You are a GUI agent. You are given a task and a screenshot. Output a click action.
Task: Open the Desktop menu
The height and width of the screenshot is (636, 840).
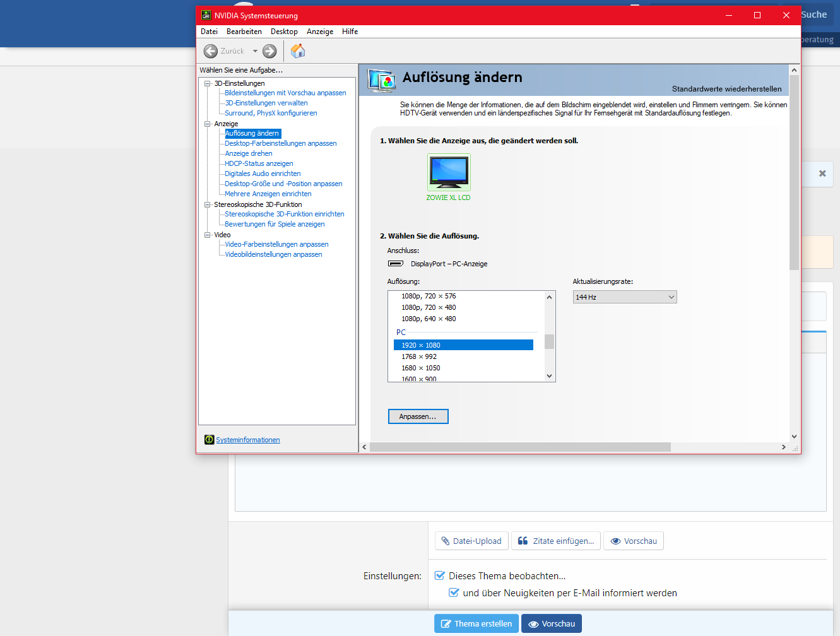[x=284, y=32]
